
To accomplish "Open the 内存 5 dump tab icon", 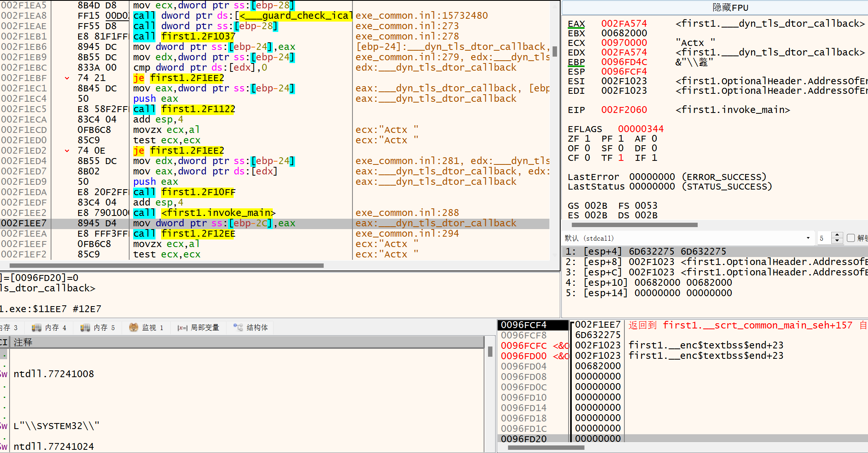I will point(85,328).
